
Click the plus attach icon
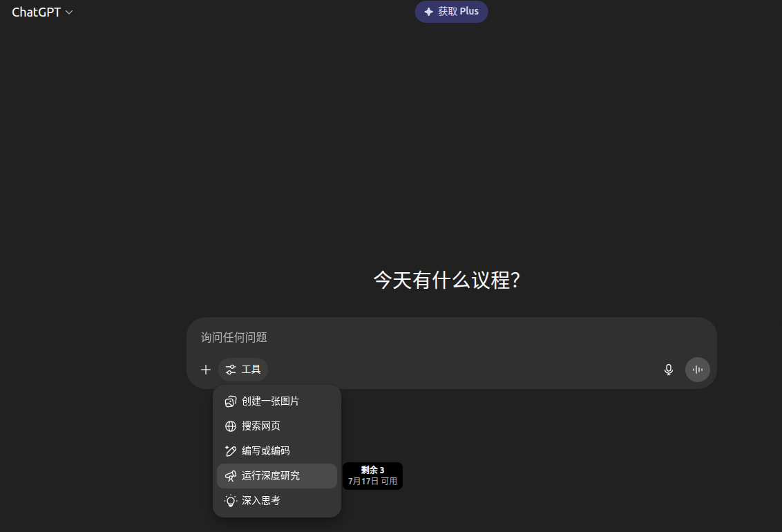point(205,370)
